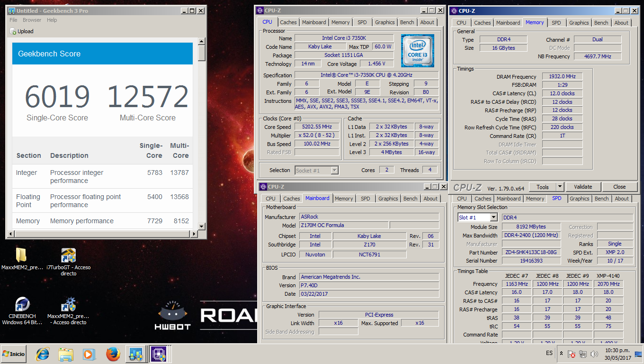Open the Slot #1 memory slot dropdown

pyautogui.click(x=494, y=218)
